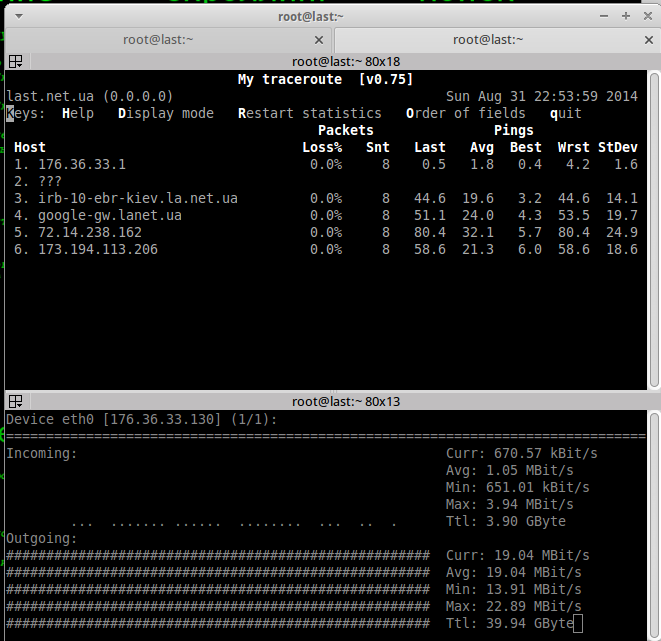This screenshot has height=641, width=661.
Task: Click the grouping icon of the 80x18 terminal
Action: click(15, 62)
